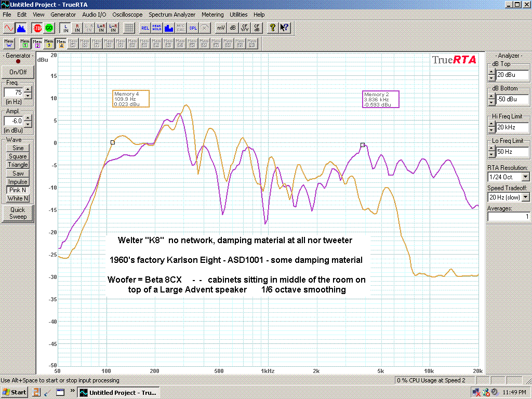The width and height of the screenshot is (532, 399).
Task: Click the show desktop quick launch icon
Action: (60, 393)
